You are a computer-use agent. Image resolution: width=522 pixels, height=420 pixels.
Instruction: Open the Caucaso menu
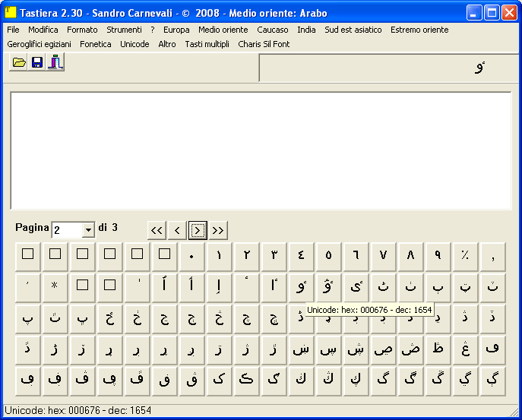click(273, 30)
